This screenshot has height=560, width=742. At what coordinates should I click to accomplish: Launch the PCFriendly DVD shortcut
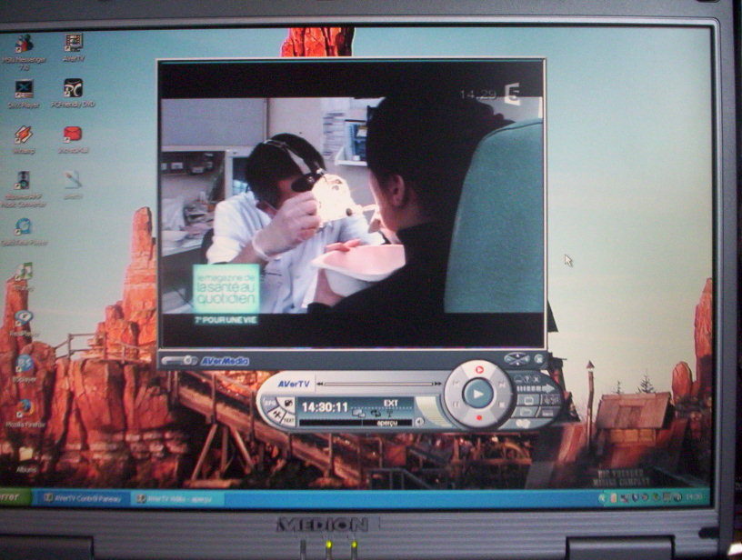(73, 93)
